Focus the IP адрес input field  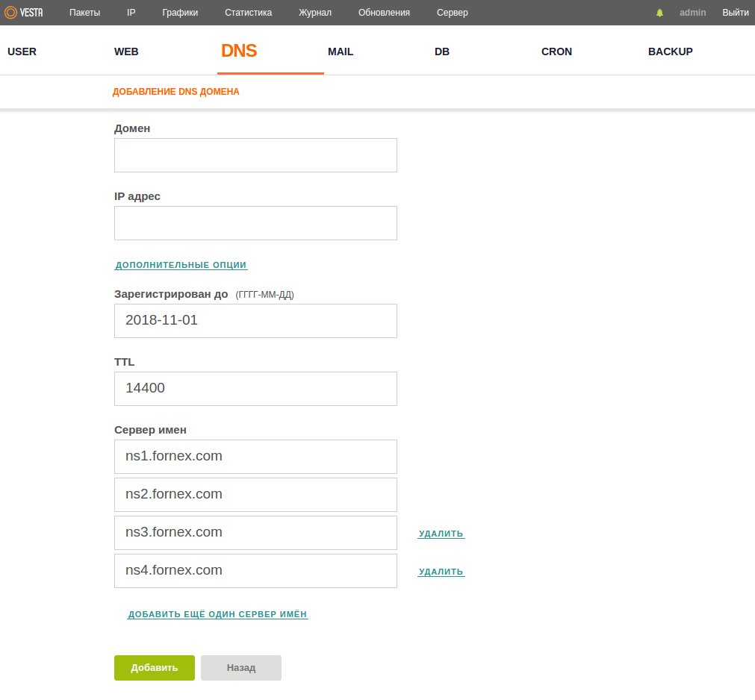click(x=255, y=223)
